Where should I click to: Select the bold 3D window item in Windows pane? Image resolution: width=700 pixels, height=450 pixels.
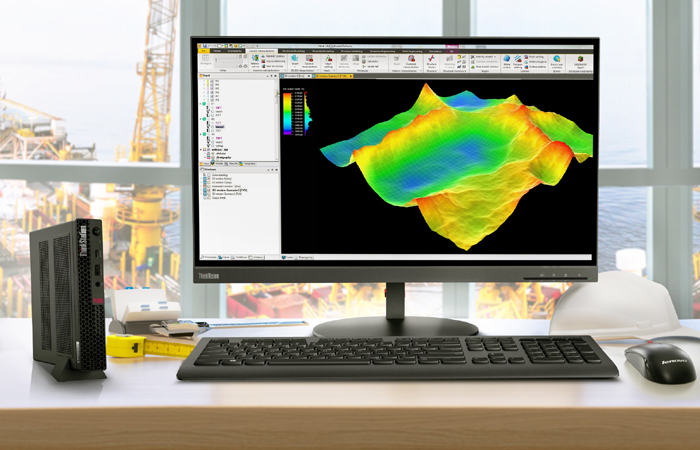(x=230, y=190)
